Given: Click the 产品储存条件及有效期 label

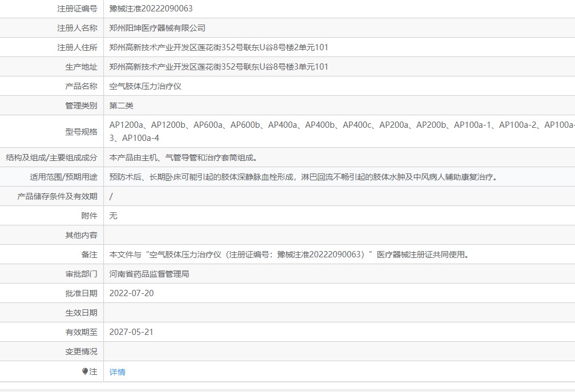Looking at the screenshot, I should 57,196.
